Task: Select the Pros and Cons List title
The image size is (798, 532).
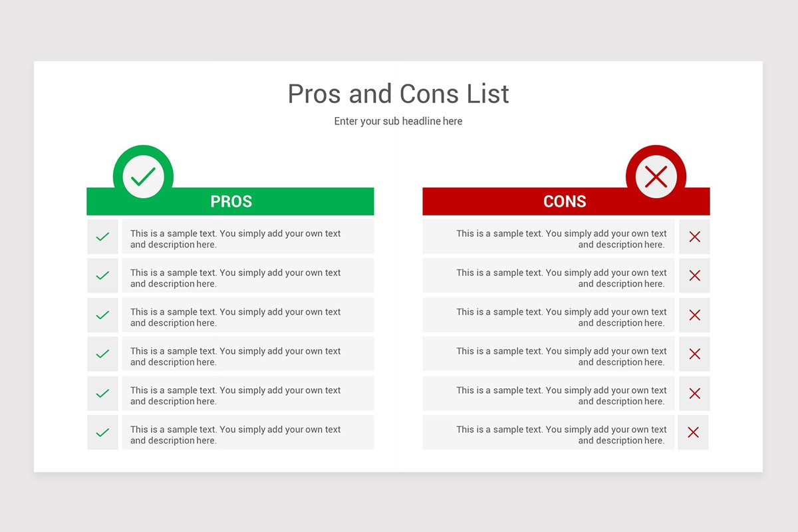Action: point(398,94)
